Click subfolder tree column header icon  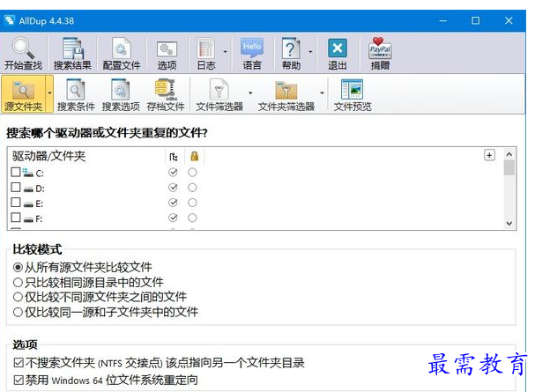(174, 157)
